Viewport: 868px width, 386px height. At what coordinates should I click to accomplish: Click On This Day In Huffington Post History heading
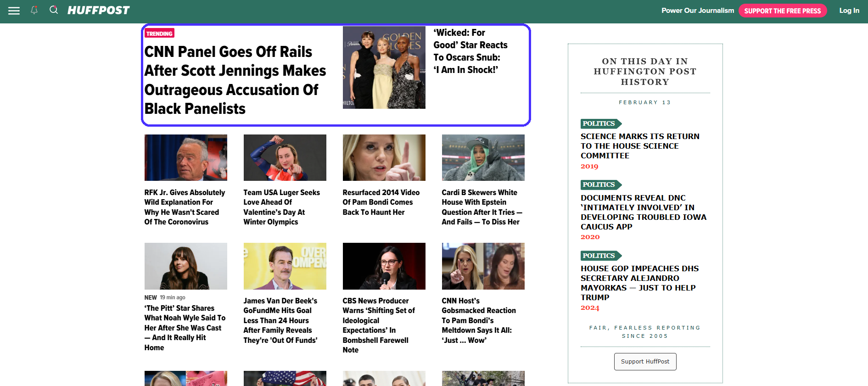pyautogui.click(x=645, y=72)
